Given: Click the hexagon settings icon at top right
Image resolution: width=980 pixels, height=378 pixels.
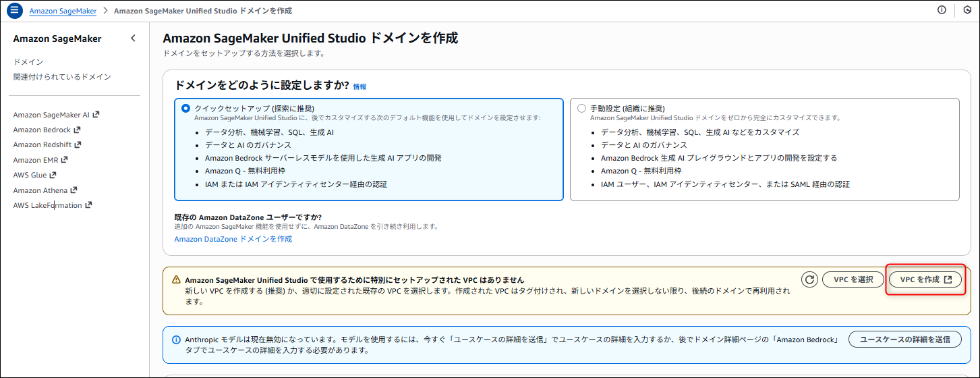Looking at the screenshot, I should coord(967,11).
